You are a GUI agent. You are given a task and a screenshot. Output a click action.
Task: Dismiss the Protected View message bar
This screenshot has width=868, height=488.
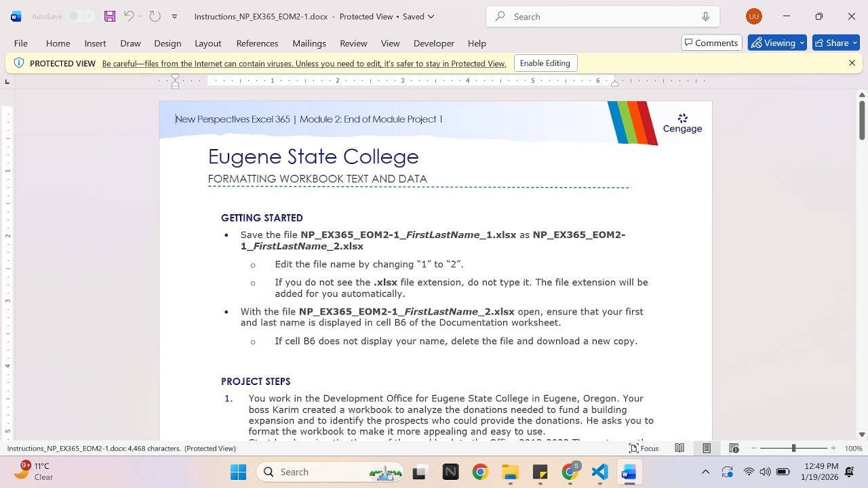pyautogui.click(x=852, y=63)
